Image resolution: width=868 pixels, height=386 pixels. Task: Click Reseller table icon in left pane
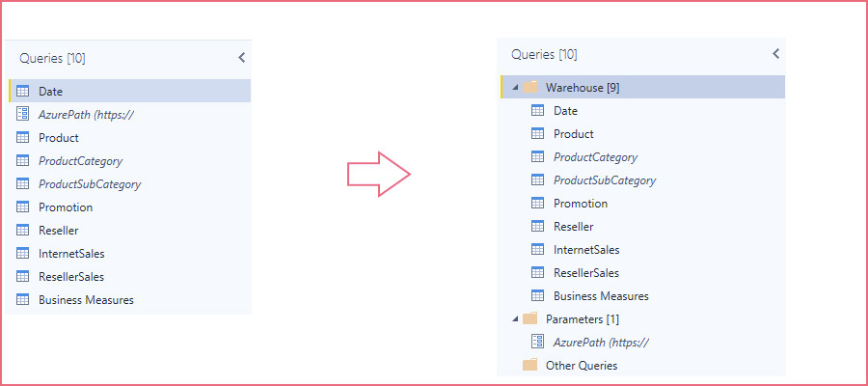coord(23,230)
